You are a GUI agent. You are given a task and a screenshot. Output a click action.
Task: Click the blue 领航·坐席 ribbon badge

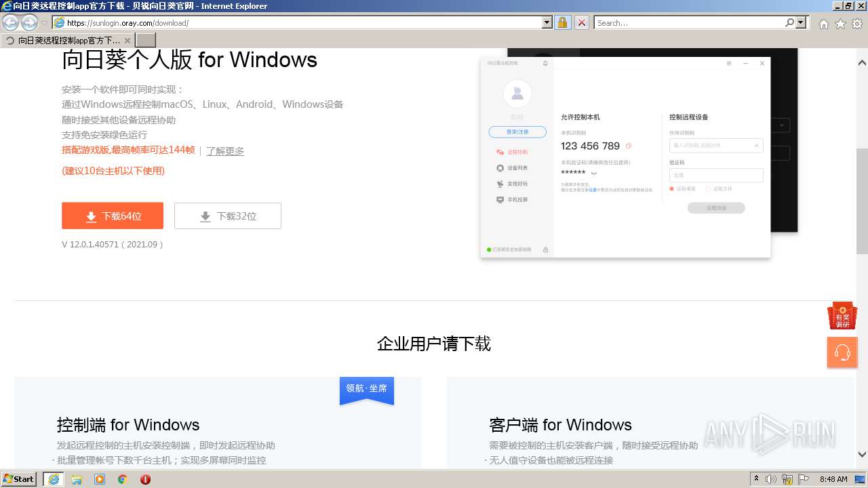click(367, 390)
